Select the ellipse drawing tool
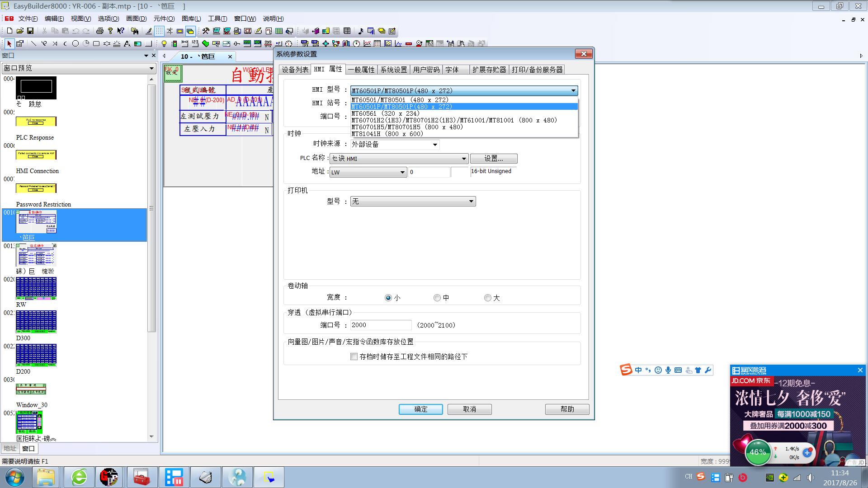Image resolution: width=868 pixels, height=488 pixels. (75, 44)
